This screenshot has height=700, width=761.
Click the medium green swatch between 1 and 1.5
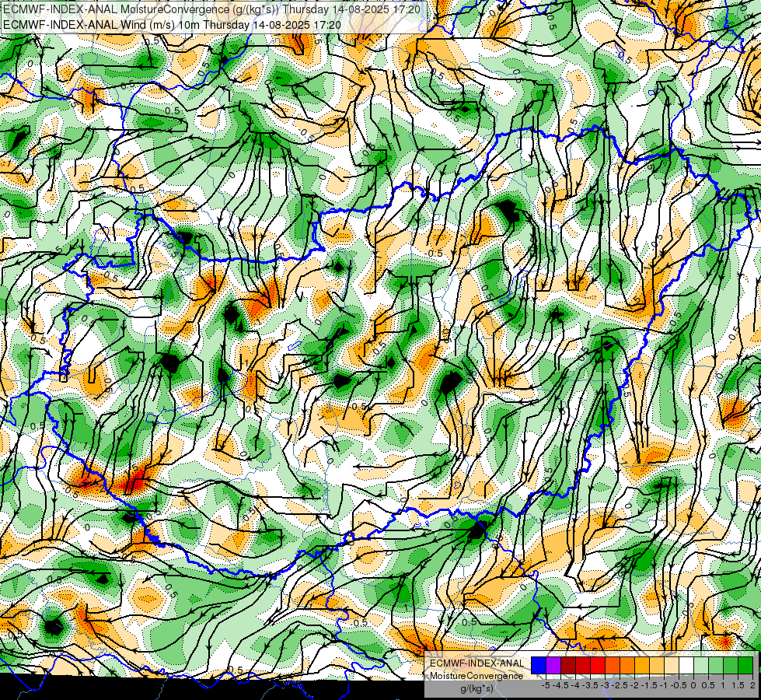coord(731,665)
